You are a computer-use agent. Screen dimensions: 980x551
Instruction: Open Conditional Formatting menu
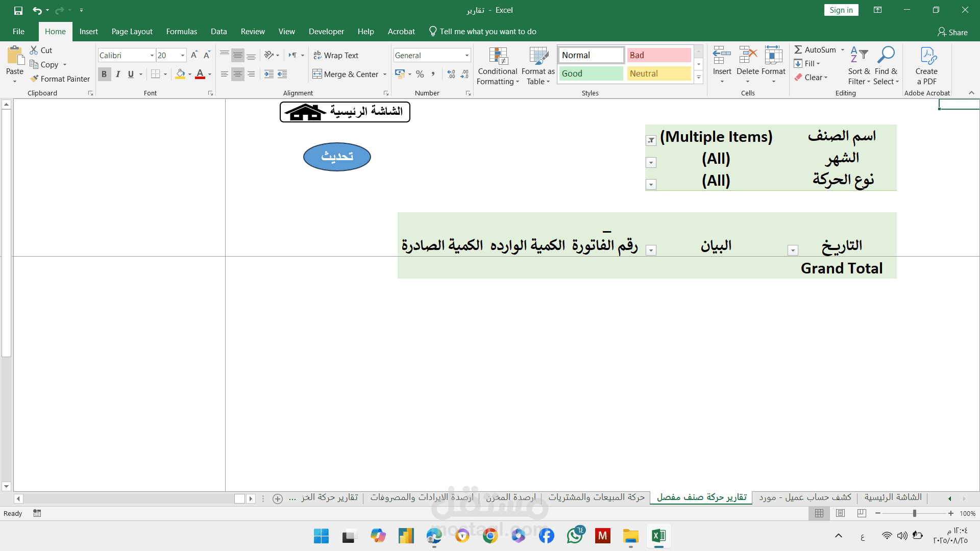click(498, 66)
